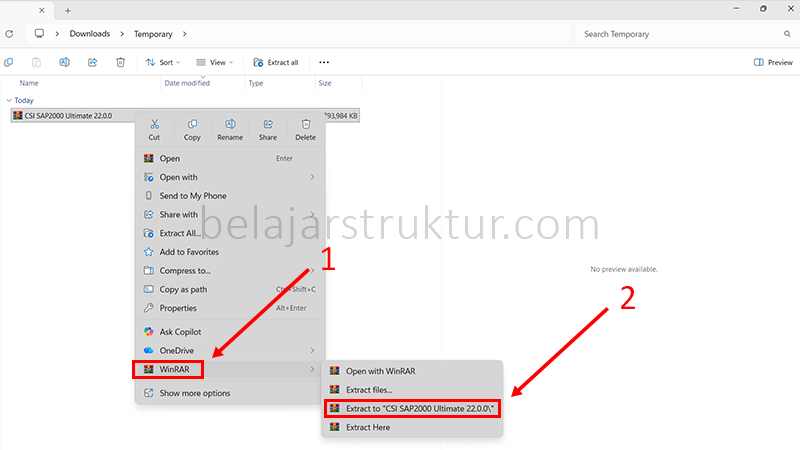Open the View dropdown in toolbar
This screenshot has height=450, width=800.
coord(214,62)
